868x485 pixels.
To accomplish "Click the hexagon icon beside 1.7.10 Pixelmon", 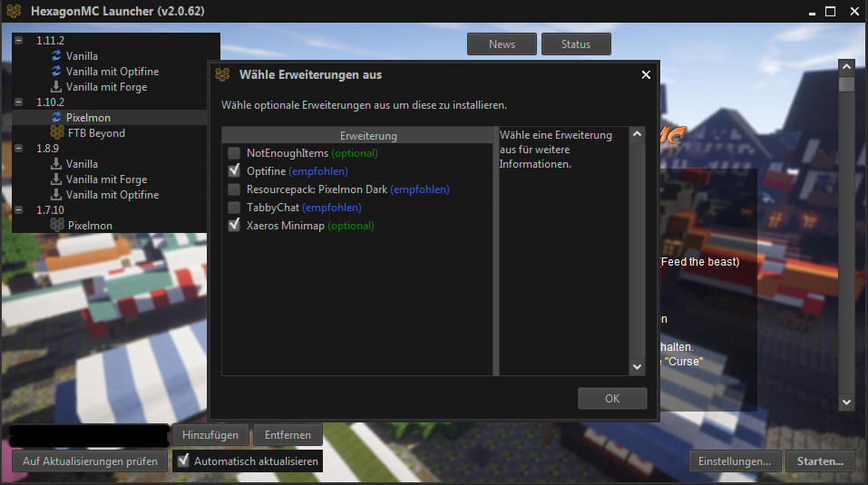I will click(x=57, y=226).
